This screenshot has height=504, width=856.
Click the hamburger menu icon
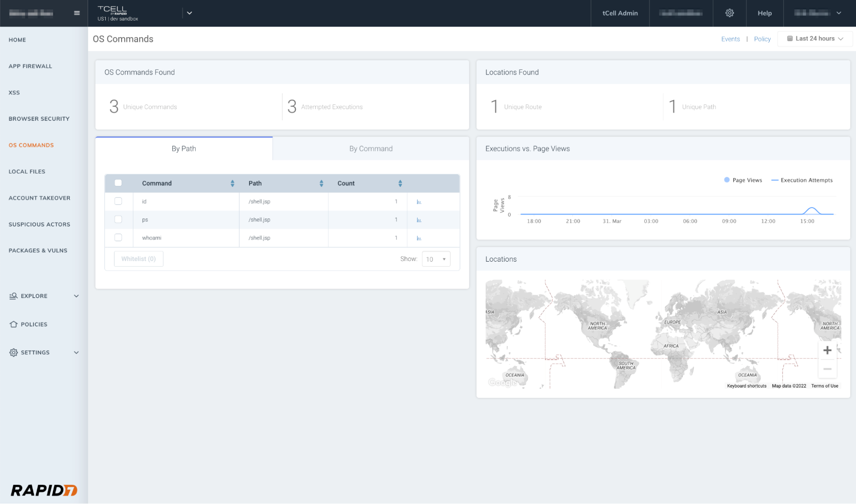pyautogui.click(x=77, y=13)
